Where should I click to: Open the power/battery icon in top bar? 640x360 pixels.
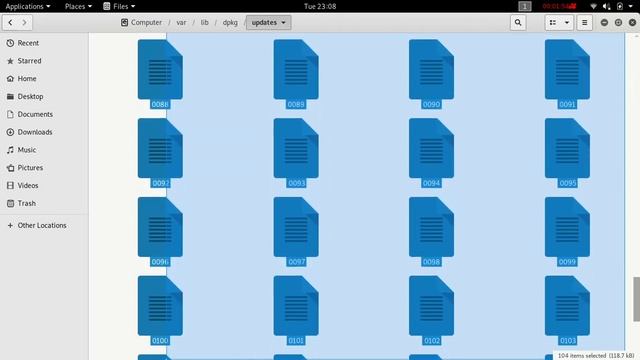(x=620, y=6)
